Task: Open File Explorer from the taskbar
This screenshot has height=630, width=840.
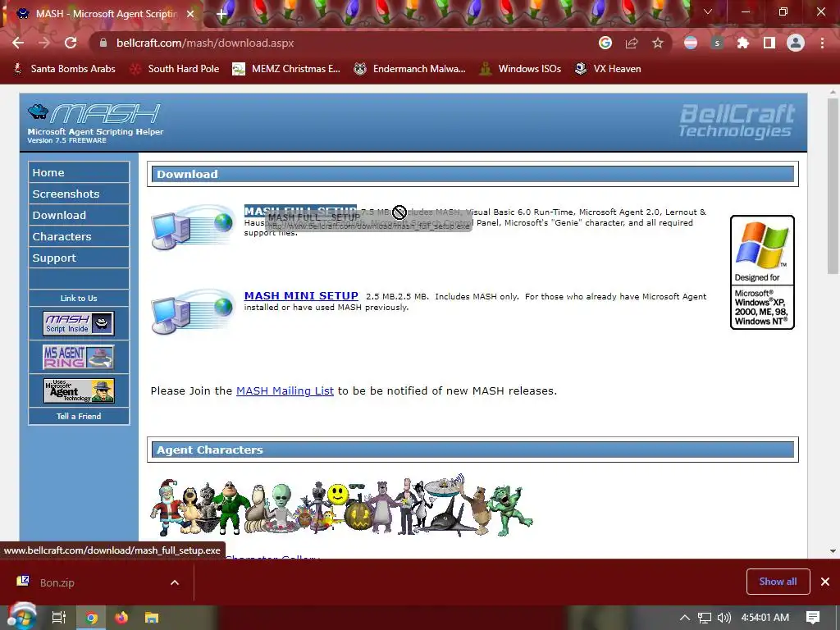Action: 152,618
